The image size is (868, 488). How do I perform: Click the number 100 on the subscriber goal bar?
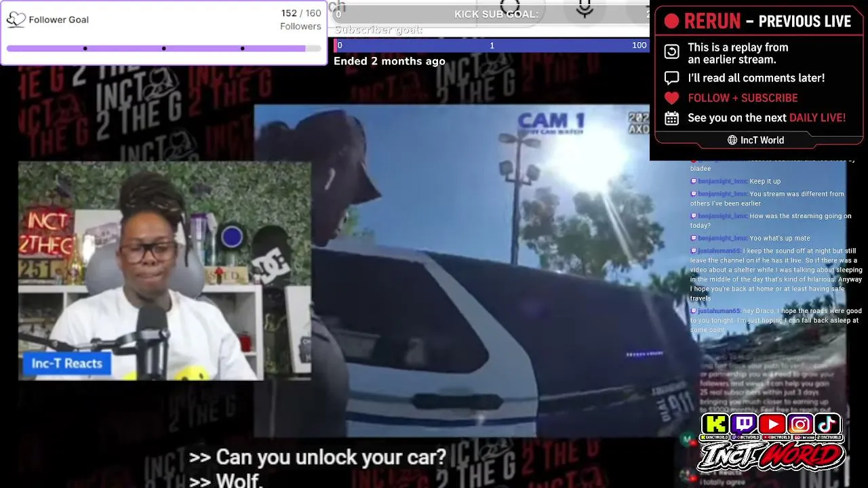point(639,45)
